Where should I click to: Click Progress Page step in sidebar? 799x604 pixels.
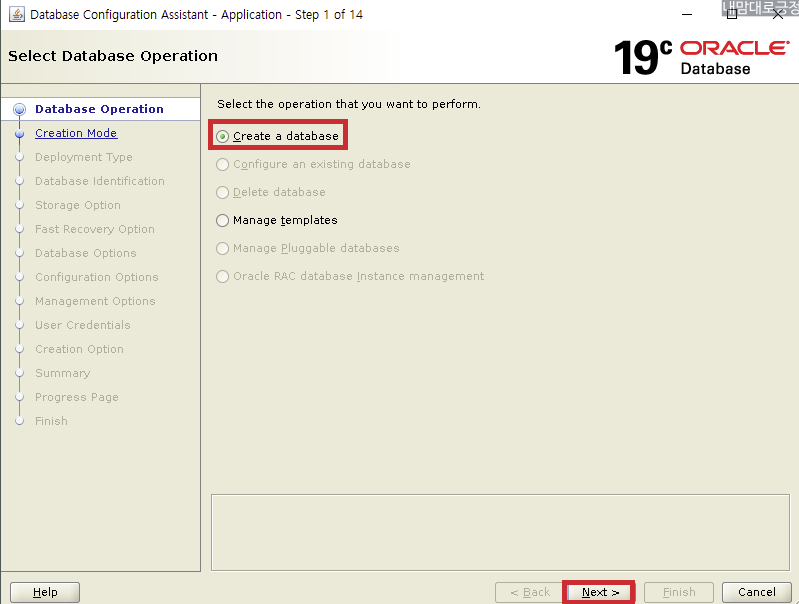[77, 397]
